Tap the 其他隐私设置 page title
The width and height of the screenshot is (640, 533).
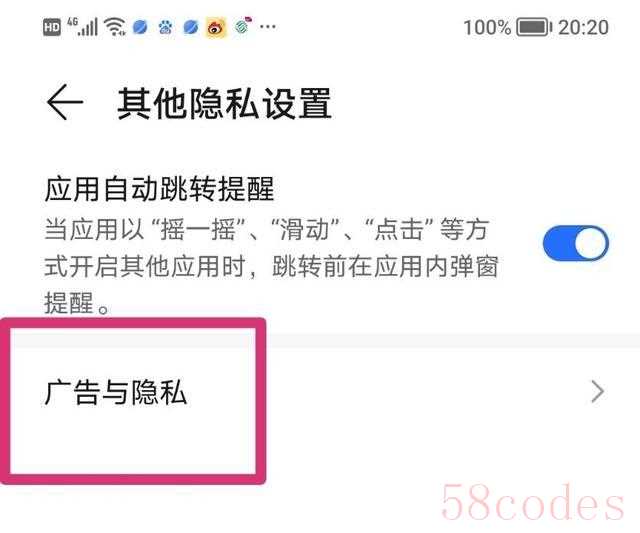pos(224,104)
